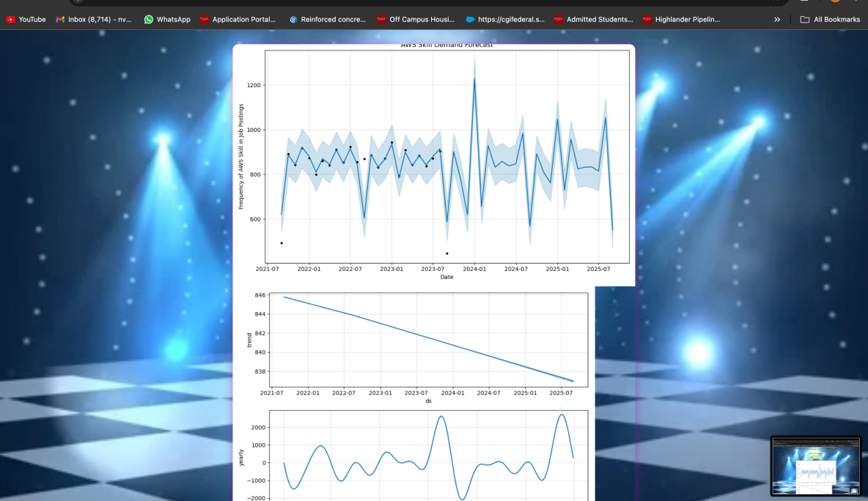Click the trend component chart
This screenshot has height=501, width=868.
click(428, 340)
